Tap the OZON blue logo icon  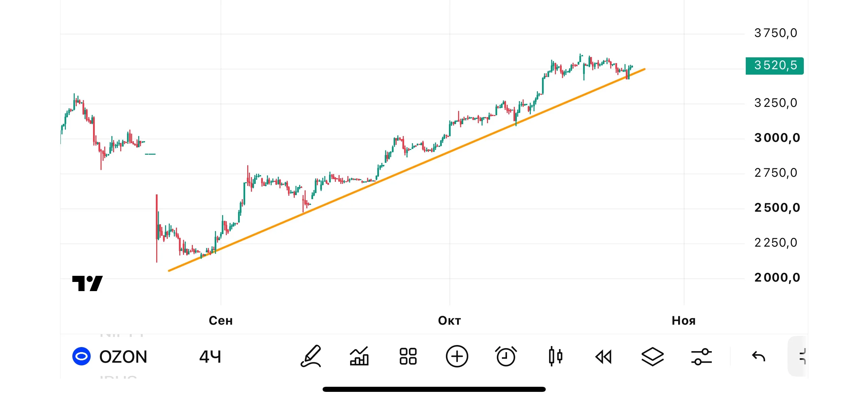tap(82, 357)
